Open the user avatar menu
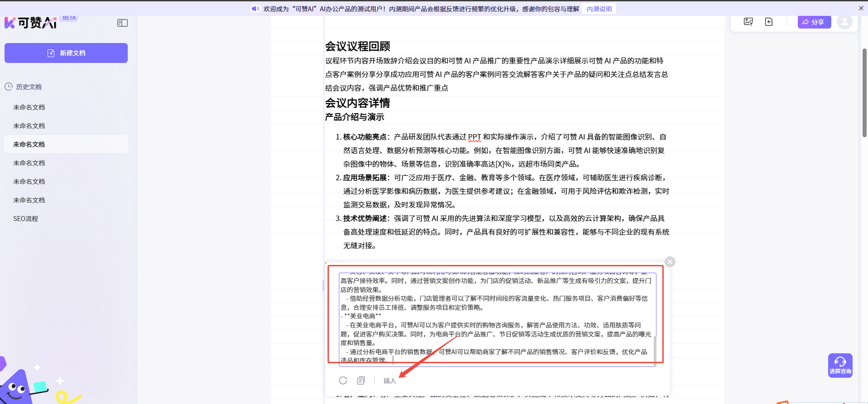The height and width of the screenshot is (404, 868). [844, 22]
